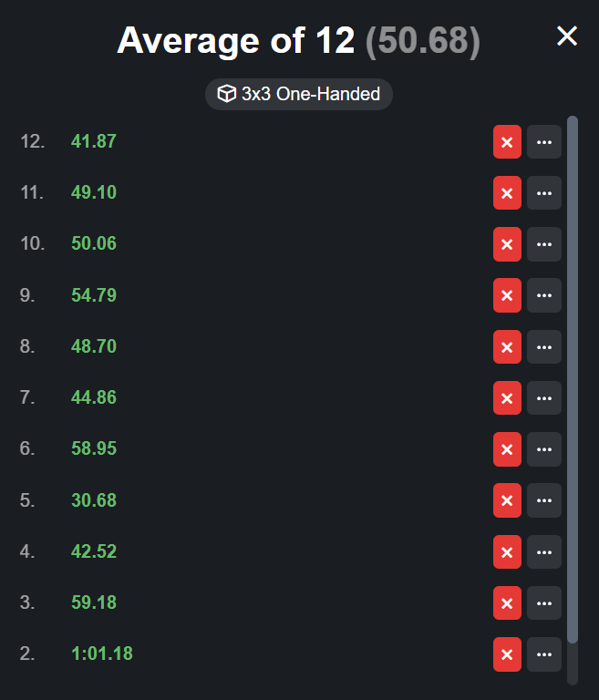
Task: Open more options for solve 48.70
Action: (544, 347)
